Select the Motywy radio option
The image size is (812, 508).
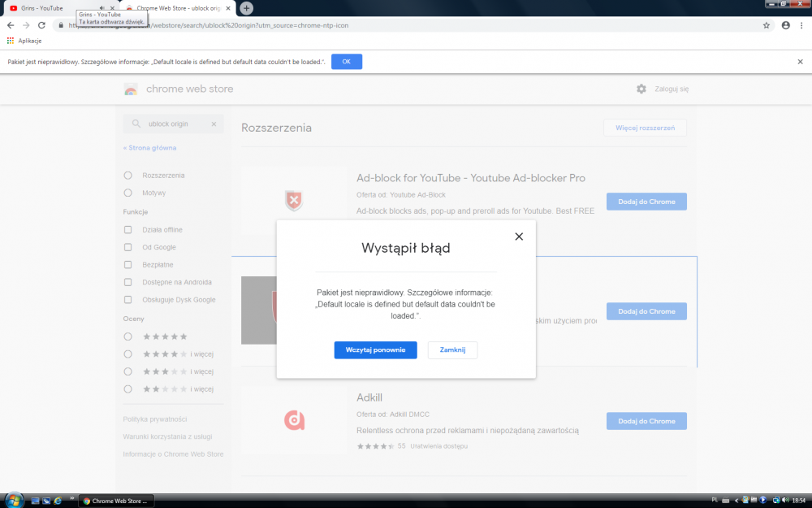point(127,193)
